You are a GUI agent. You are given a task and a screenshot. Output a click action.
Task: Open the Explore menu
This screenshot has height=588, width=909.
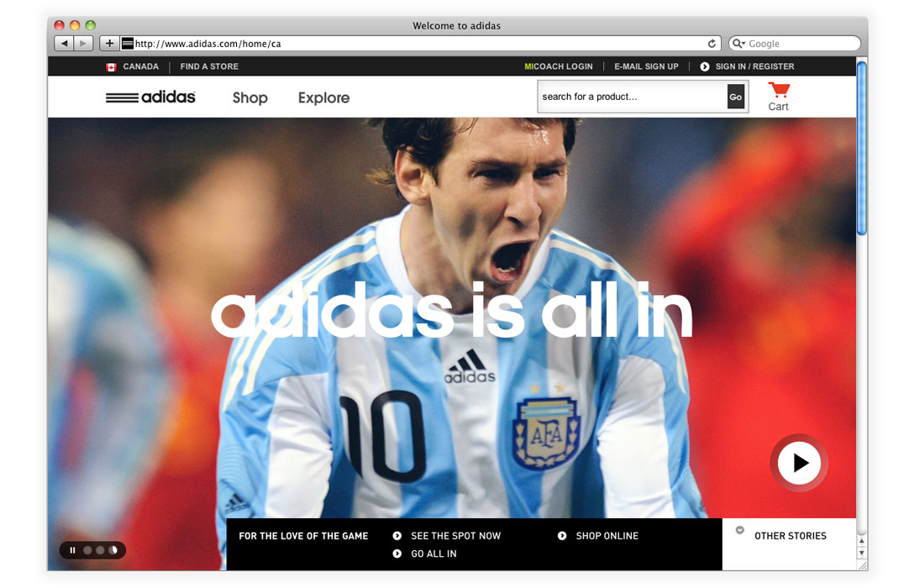[323, 97]
